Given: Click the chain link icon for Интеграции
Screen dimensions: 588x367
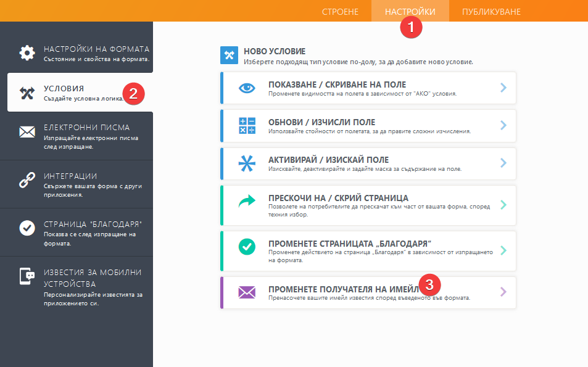Looking at the screenshot, I should (x=27, y=180).
